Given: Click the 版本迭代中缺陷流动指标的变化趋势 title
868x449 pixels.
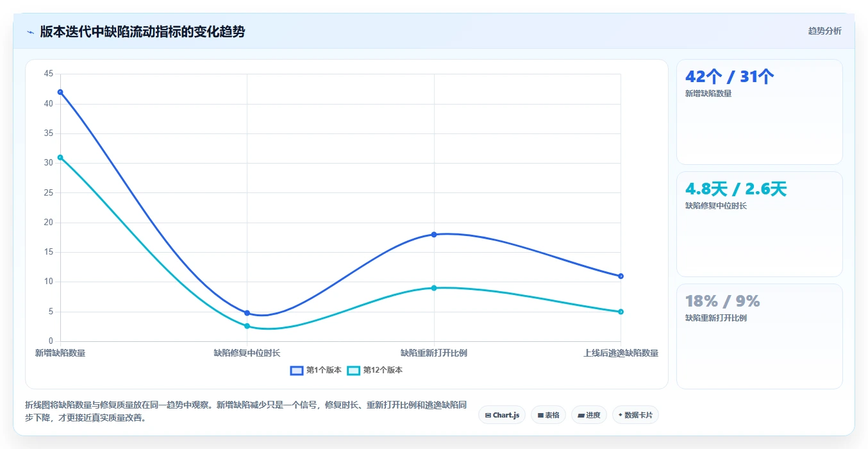Looking at the screenshot, I should tap(142, 31).
